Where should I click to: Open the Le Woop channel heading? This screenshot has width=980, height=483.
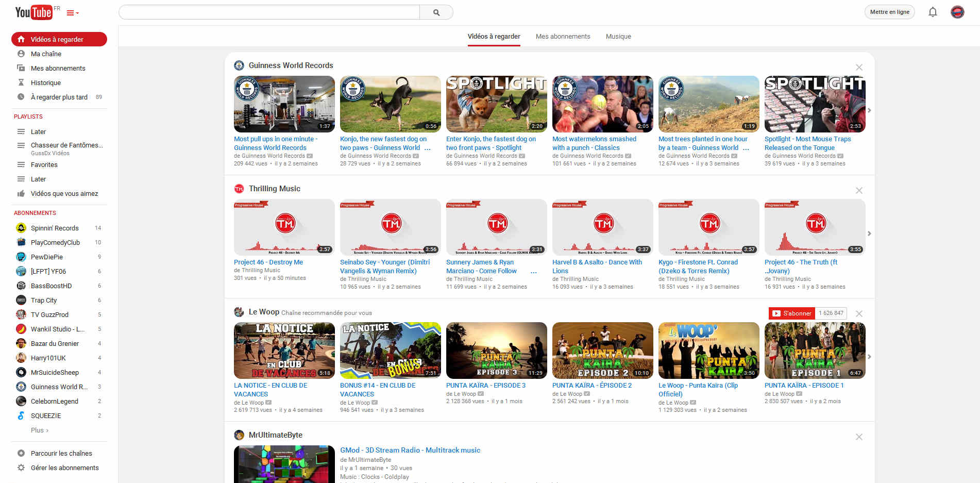tap(264, 312)
